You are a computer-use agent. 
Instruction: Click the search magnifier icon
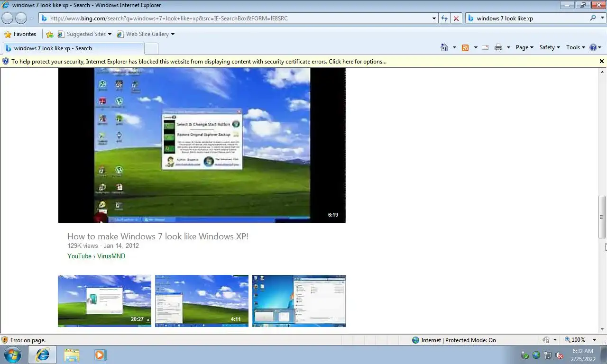[x=593, y=18]
